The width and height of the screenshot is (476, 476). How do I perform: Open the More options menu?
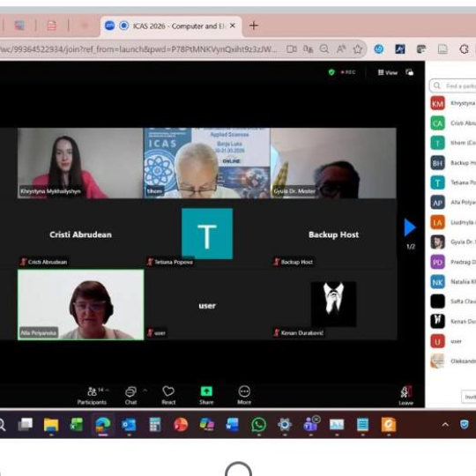coord(244,396)
